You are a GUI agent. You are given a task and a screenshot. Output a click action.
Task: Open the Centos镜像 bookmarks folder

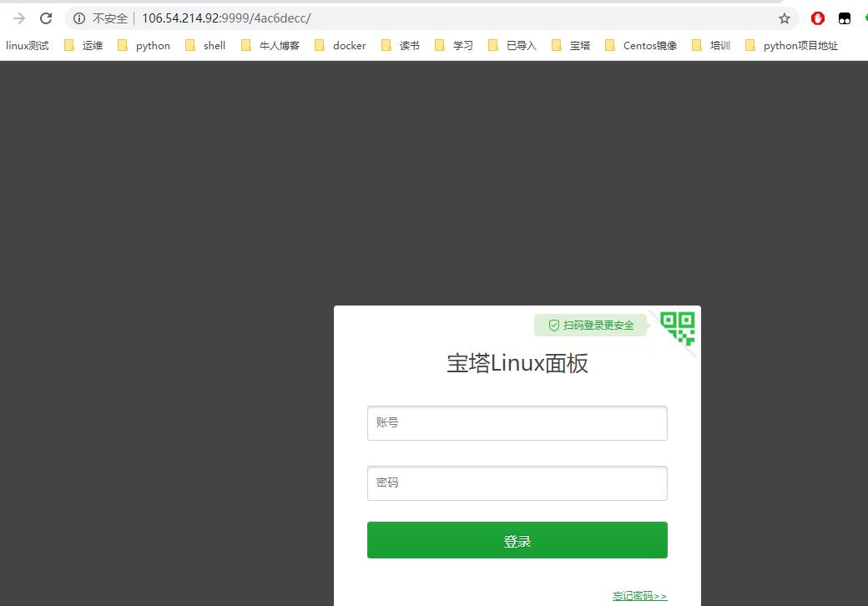(650, 46)
